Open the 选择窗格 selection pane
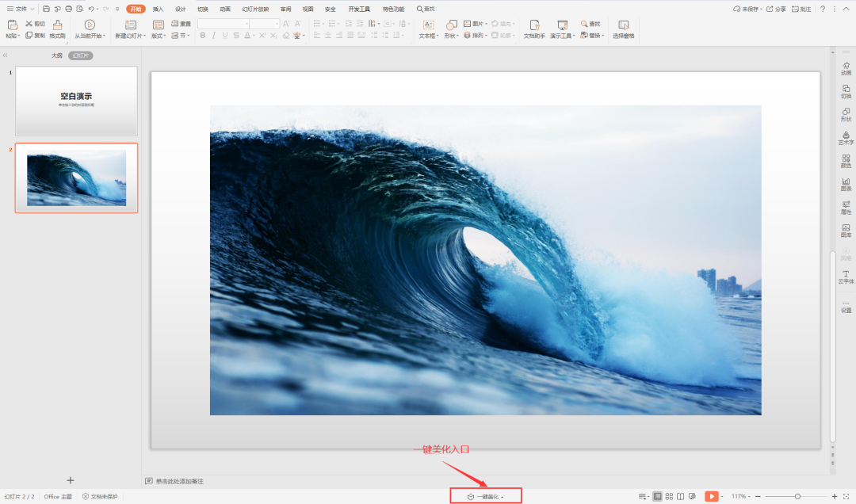 pos(623,29)
